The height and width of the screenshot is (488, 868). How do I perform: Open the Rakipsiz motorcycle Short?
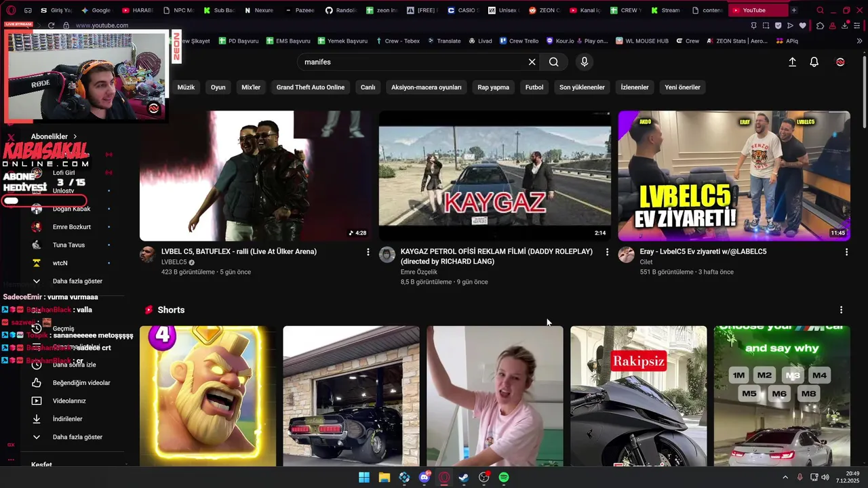tap(639, 396)
